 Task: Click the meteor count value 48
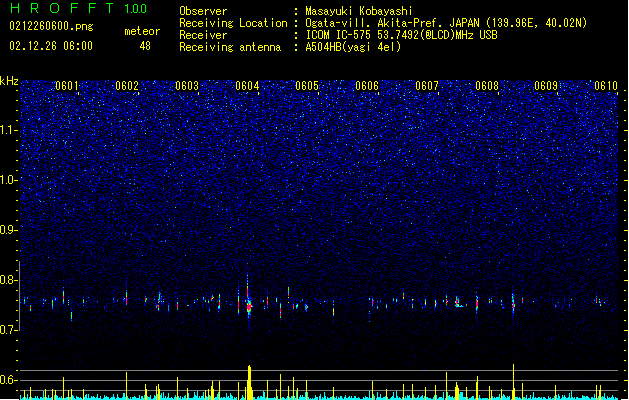[145, 46]
